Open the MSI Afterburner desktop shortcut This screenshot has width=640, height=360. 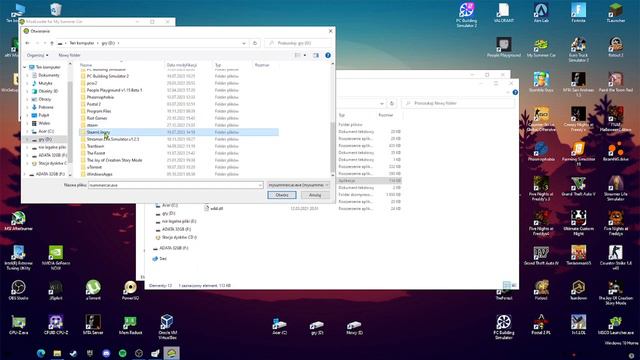[18, 222]
